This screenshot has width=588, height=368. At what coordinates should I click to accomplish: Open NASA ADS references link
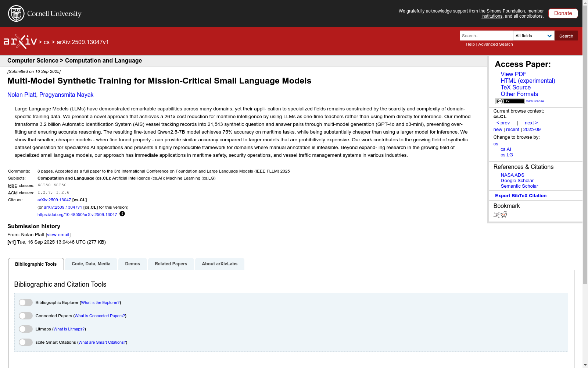(512, 175)
